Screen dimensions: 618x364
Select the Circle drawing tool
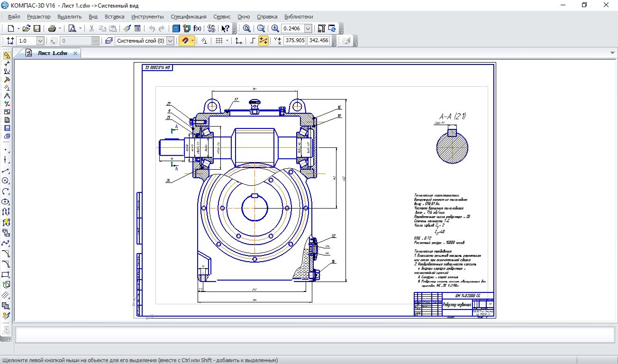point(6,181)
